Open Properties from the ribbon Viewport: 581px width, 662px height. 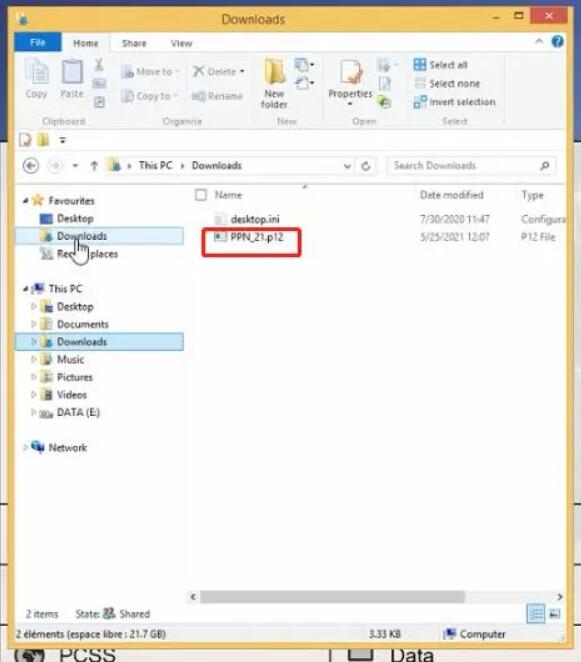pos(350,83)
